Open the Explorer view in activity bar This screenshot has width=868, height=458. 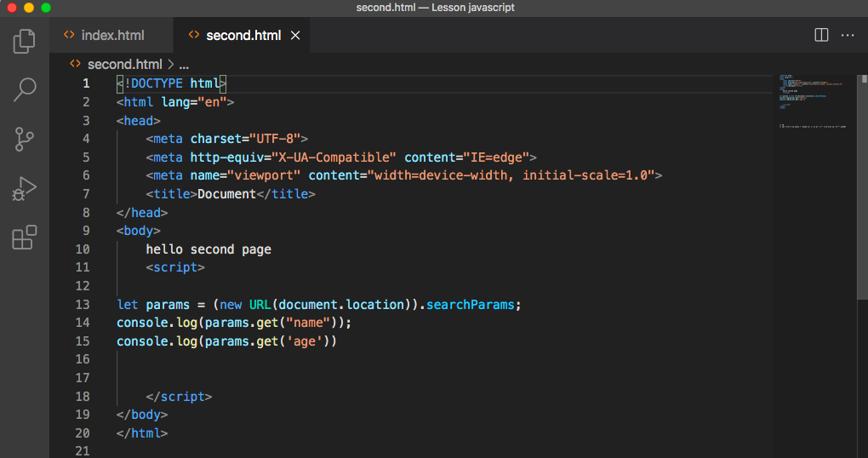pyautogui.click(x=25, y=41)
